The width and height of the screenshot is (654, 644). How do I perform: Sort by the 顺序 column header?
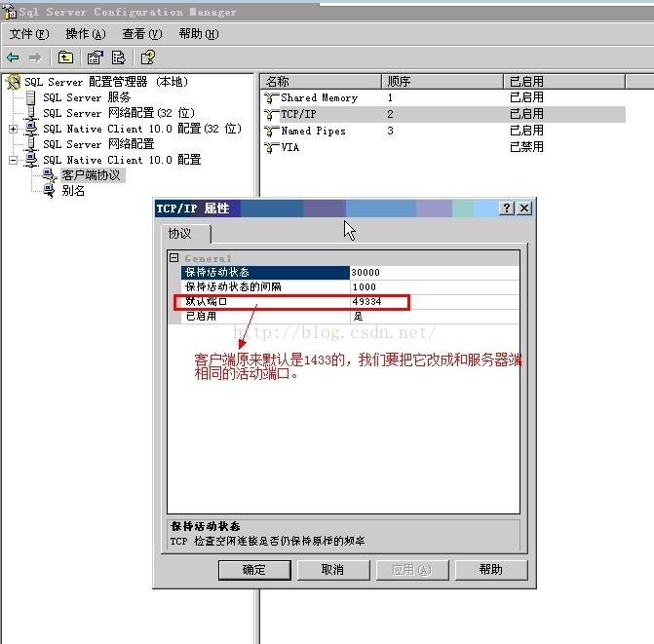coord(442,82)
